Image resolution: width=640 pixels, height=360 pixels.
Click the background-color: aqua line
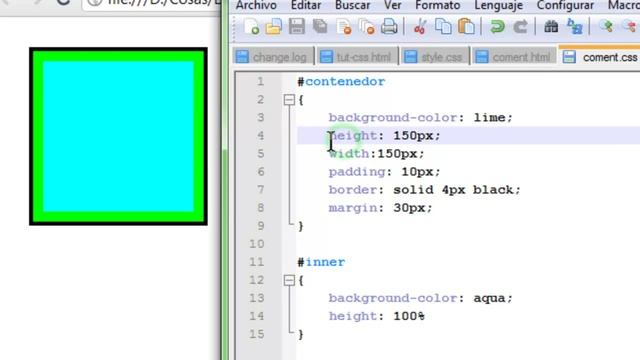(x=420, y=298)
